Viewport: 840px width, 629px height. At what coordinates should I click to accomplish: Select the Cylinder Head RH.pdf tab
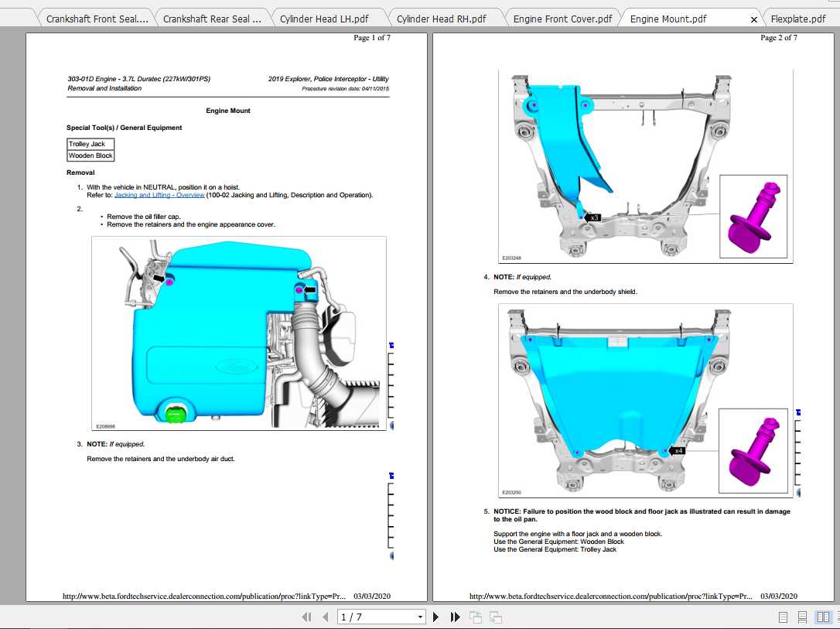pyautogui.click(x=441, y=19)
